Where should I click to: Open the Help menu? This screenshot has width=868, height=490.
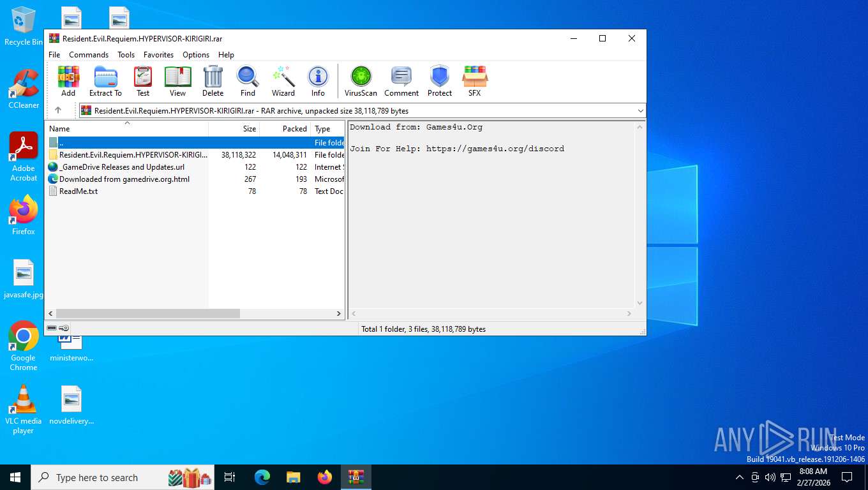coord(226,55)
